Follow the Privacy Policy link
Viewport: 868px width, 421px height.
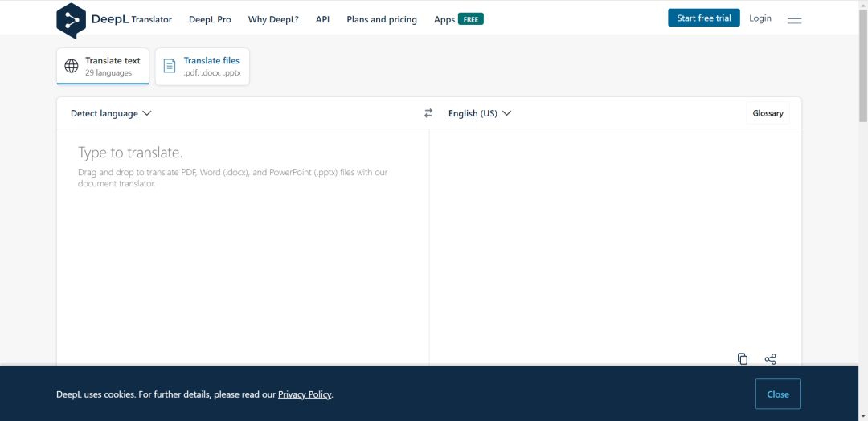pyautogui.click(x=305, y=394)
